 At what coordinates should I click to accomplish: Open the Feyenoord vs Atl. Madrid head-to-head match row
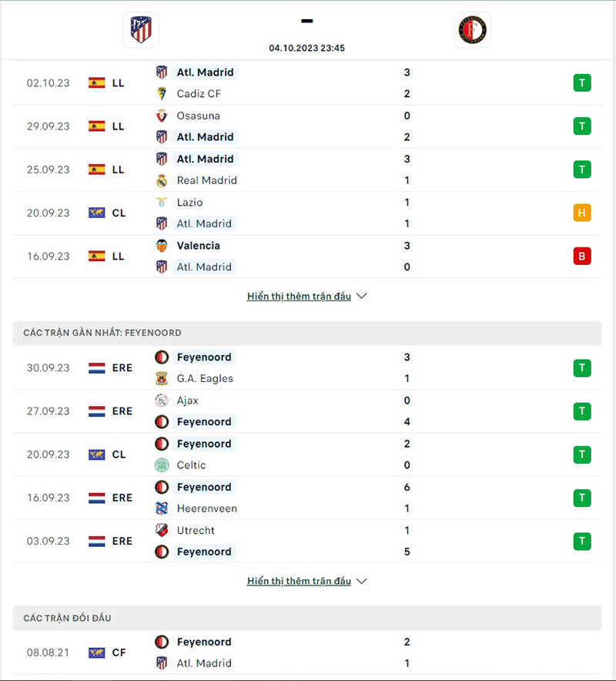tap(308, 652)
